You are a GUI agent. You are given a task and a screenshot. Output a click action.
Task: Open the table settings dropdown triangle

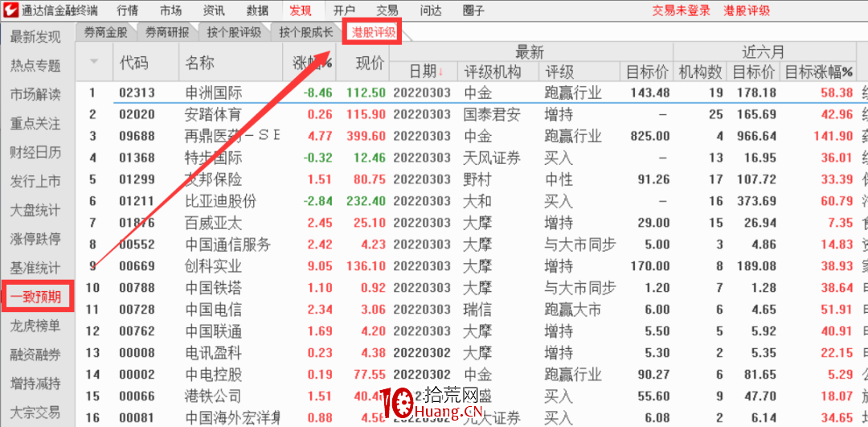(x=94, y=61)
